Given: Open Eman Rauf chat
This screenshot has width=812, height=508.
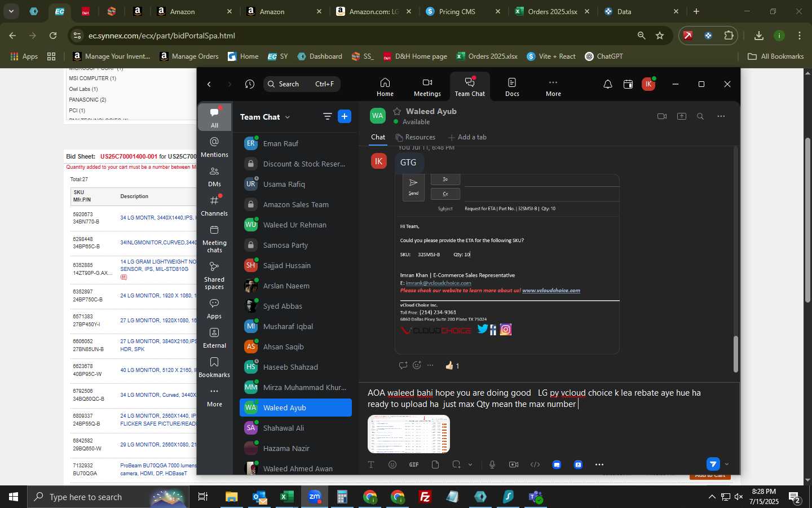Looking at the screenshot, I should [x=295, y=143].
